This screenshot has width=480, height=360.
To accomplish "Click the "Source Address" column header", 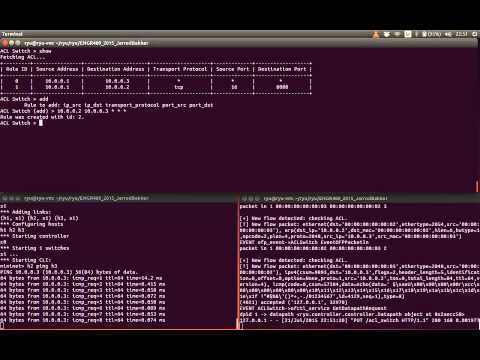I will coord(57,69).
